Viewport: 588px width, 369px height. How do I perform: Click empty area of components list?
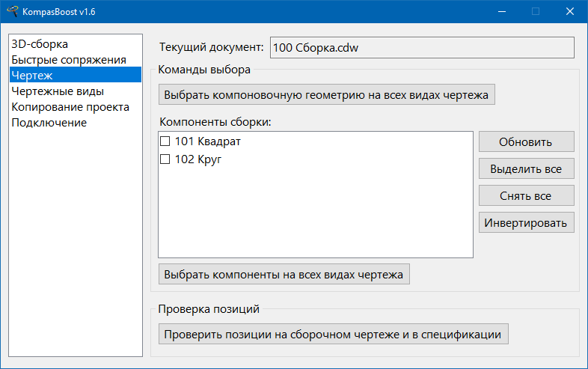pyautogui.click(x=314, y=217)
